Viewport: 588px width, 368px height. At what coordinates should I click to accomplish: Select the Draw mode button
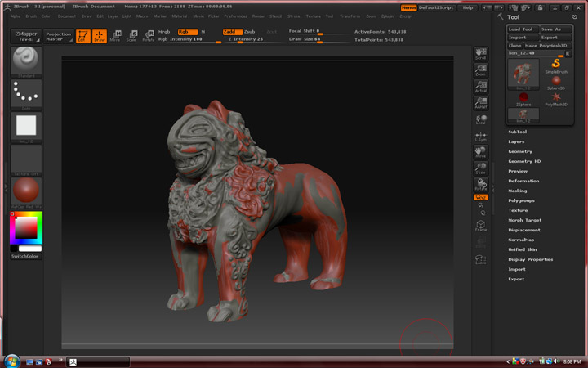[x=99, y=36]
